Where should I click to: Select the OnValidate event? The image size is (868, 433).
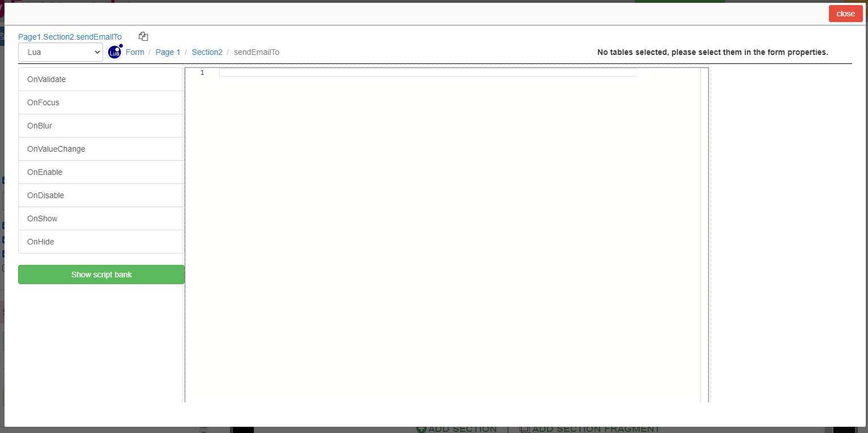101,79
